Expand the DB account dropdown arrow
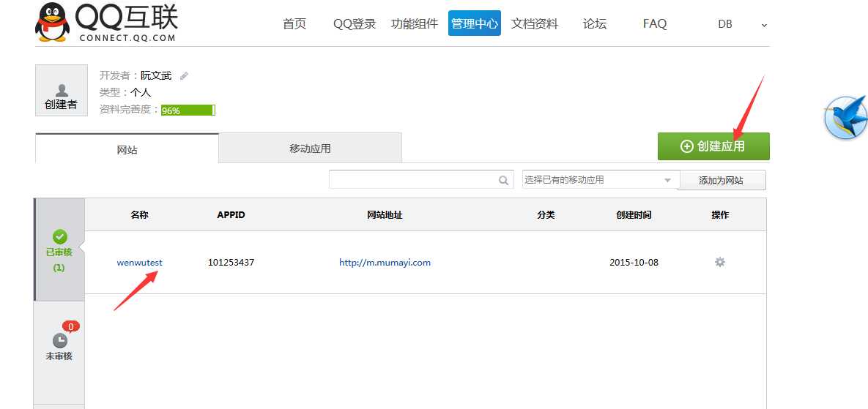 click(x=764, y=25)
